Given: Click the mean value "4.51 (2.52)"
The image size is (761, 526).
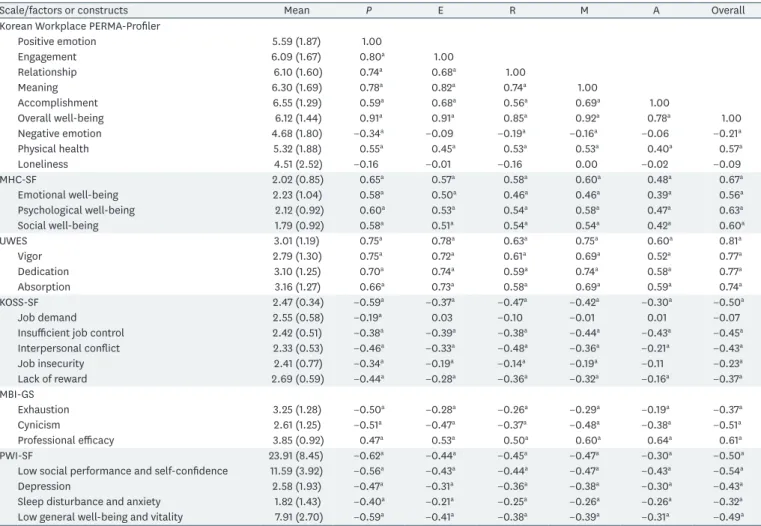Looking at the screenshot, I should [x=297, y=164].
